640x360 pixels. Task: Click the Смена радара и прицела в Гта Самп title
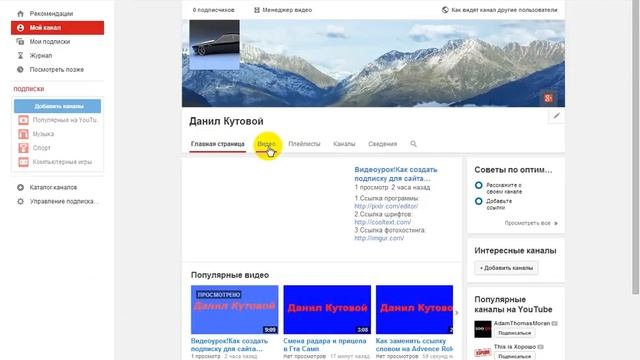[x=324, y=345]
